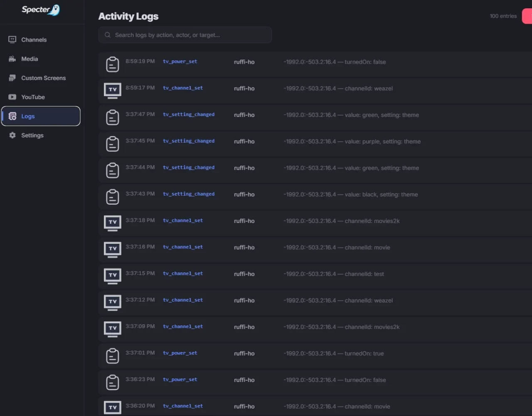
Task: Click the Channels TV icon in sidebar
Action: pos(12,40)
